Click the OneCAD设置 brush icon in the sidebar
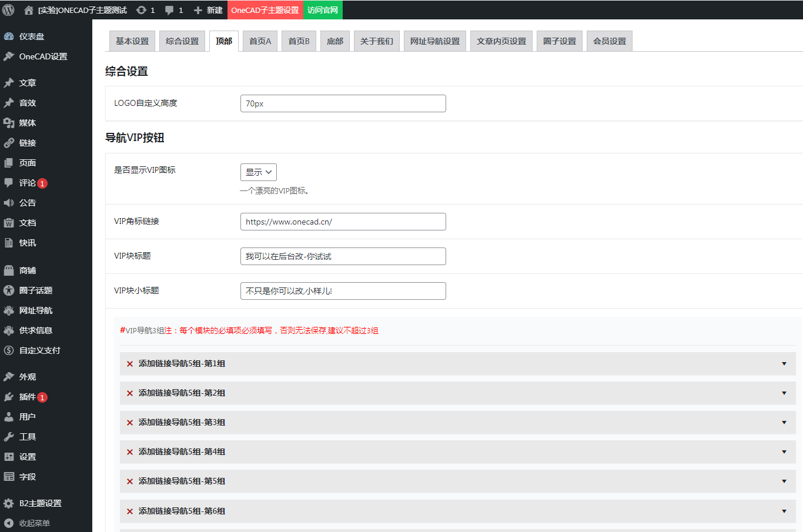803x532 pixels. (x=9, y=56)
